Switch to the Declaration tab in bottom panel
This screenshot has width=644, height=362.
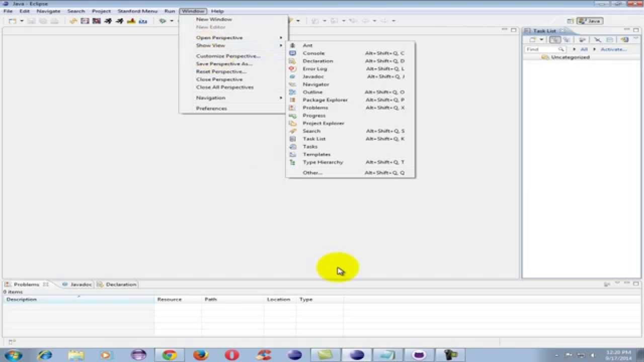pyautogui.click(x=117, y=284)
